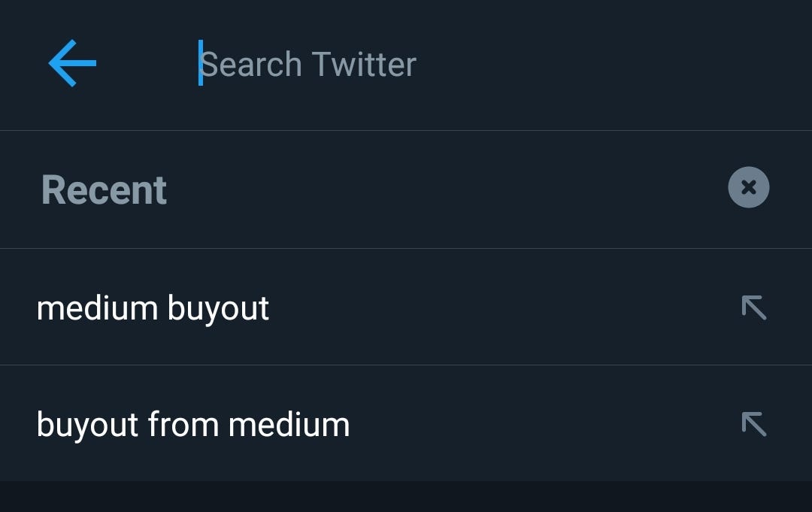Click the word 'Search' in the placeholder
Viewport: 812px width, 512px height.
pyautogui.click(x=251, y=64)
